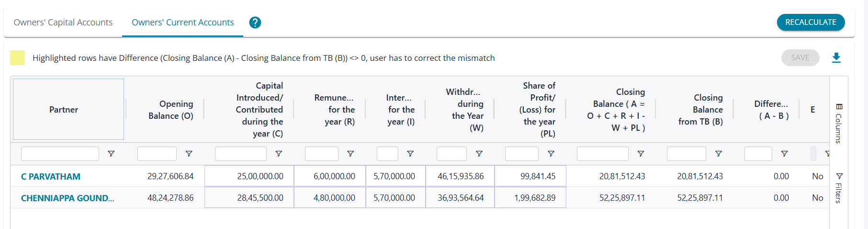Sort by Partner column header

pos(64,110)
